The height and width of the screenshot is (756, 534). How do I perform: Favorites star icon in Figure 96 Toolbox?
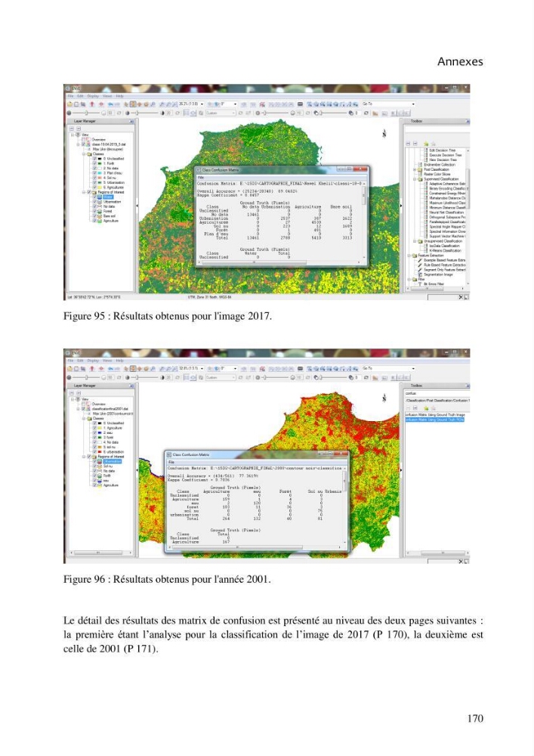426,408
